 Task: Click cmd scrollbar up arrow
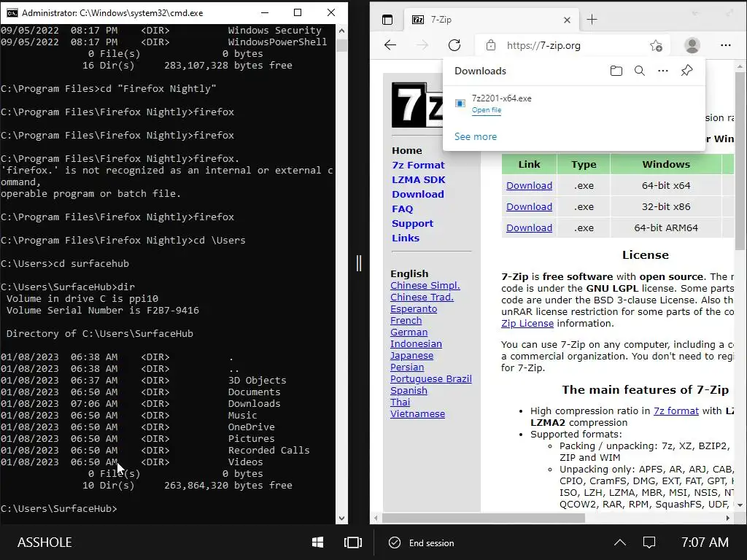pos(341,31)
